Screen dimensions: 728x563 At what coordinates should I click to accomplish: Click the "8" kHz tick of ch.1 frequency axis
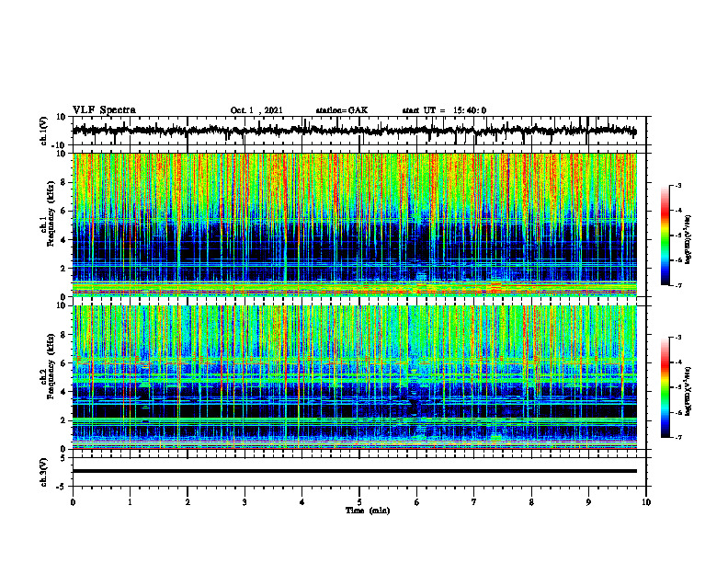tap(64, 182)
